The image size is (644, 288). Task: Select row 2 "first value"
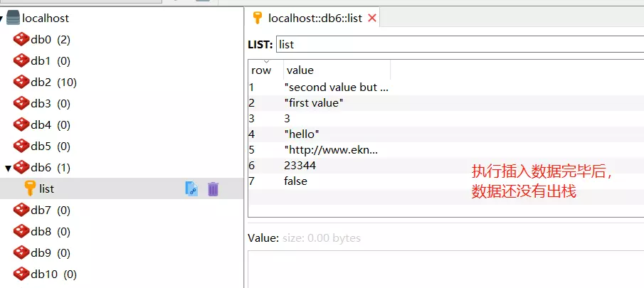(446, 103)
